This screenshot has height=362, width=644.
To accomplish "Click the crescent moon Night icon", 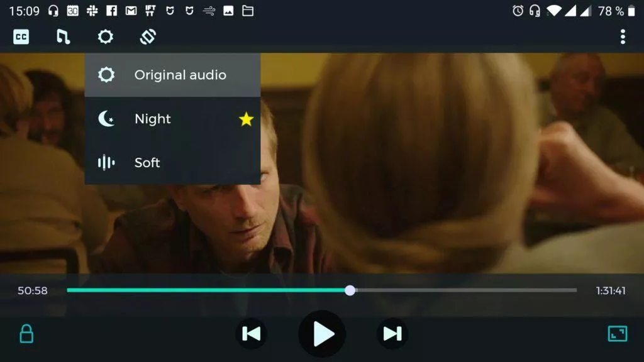I will 106,119.
